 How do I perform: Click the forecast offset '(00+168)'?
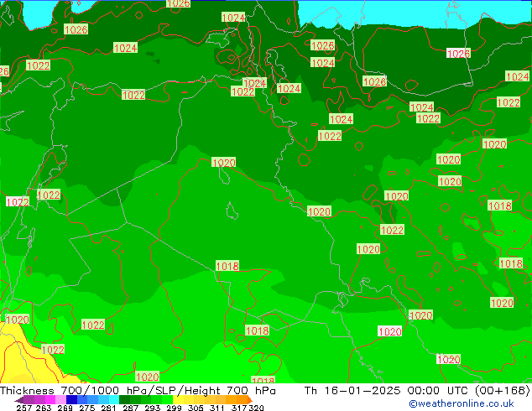coord(503,390)
